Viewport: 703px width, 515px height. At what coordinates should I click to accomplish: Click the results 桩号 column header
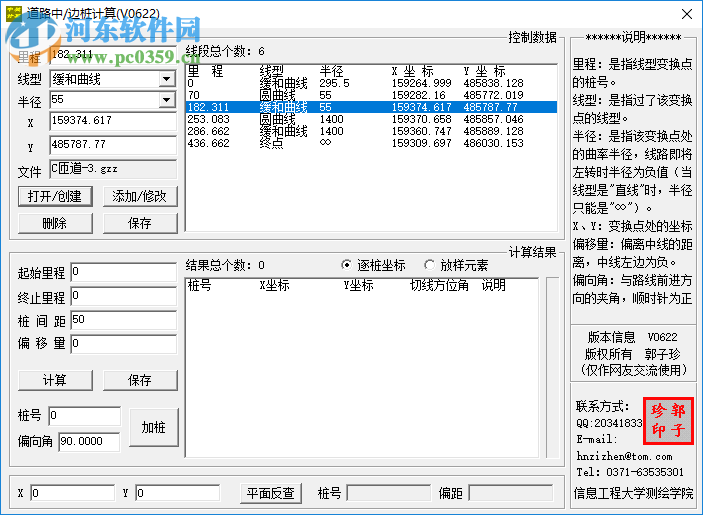click(x=200, y=285)
